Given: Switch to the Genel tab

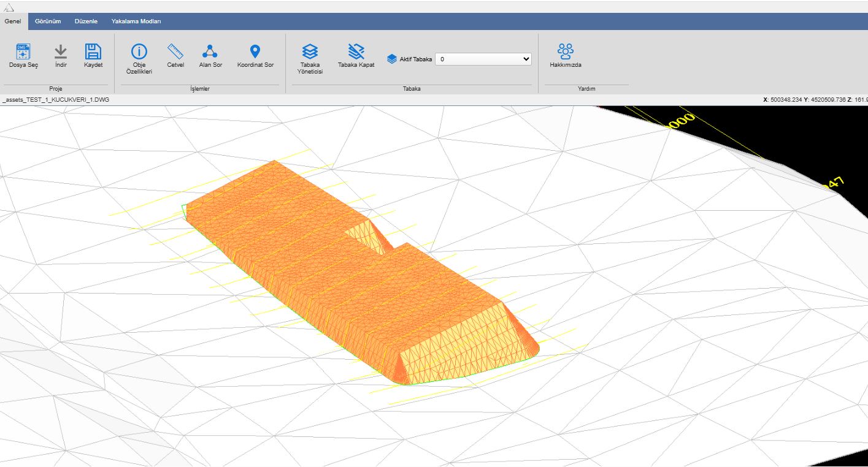Looking at the screenshot, I should tap(13, 21).
